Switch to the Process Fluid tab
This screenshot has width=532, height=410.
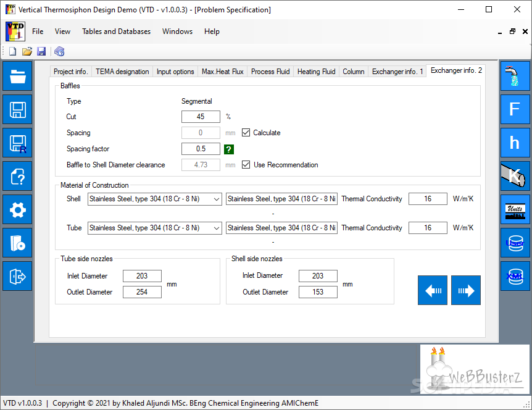point(270,72)
